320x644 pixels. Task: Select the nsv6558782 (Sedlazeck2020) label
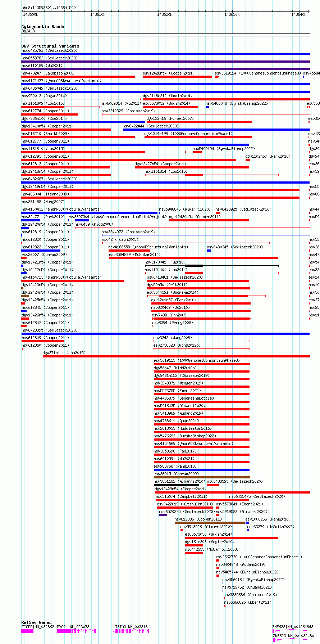tap(49, 58)
